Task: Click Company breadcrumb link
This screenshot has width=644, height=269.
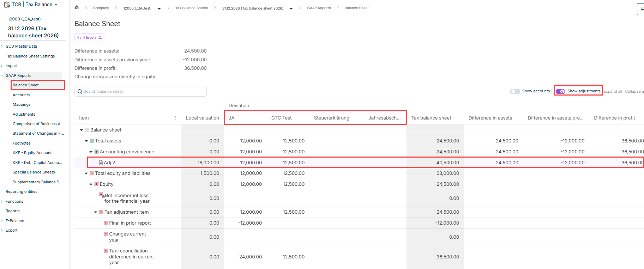Action: (101, 8)
